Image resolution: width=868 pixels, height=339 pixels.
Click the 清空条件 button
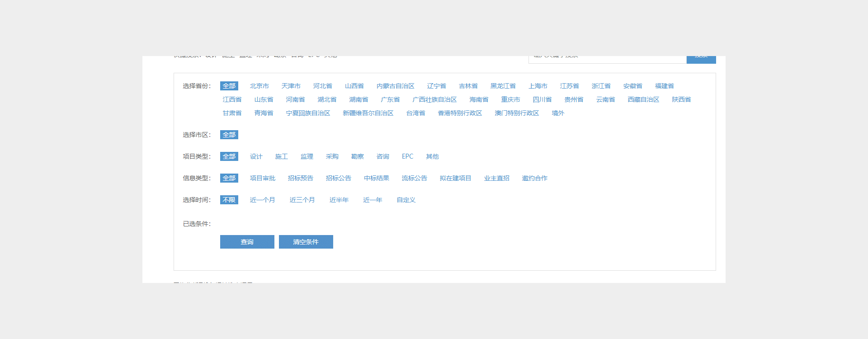pyautogui.click(x=306, y=242)
